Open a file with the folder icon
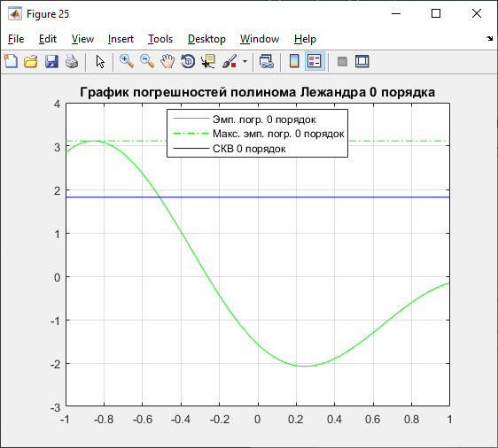The width and height of the screenshot is (498, 448). pos(31,61)
